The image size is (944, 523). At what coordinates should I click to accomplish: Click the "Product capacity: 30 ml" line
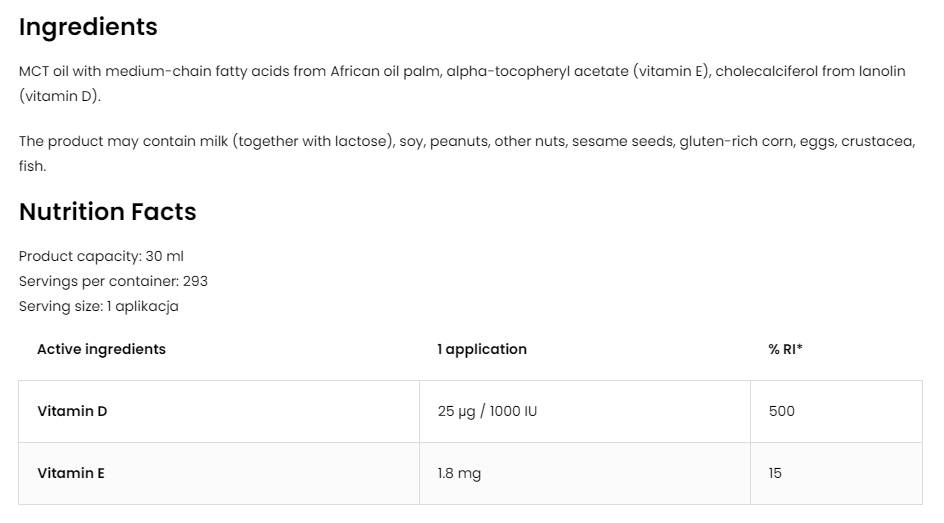click(x=101, y=256)
